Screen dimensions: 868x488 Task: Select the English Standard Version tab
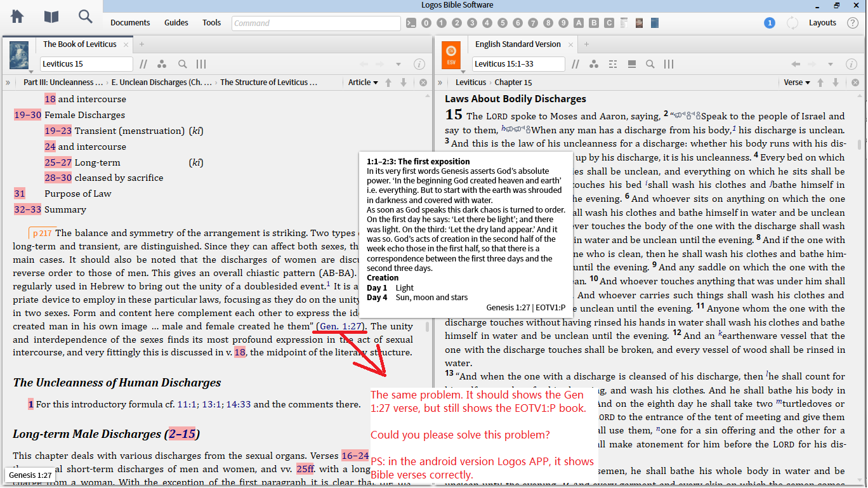(x=518, y=44)
